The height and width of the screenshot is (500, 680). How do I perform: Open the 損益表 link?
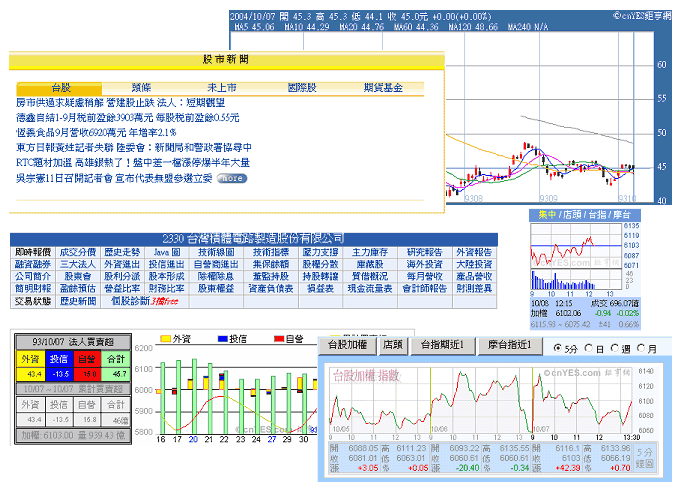click(320, 289)
